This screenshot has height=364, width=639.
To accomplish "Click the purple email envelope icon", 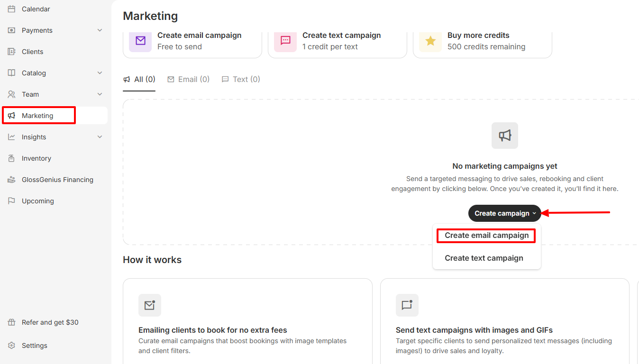I will tap(140, 41).
